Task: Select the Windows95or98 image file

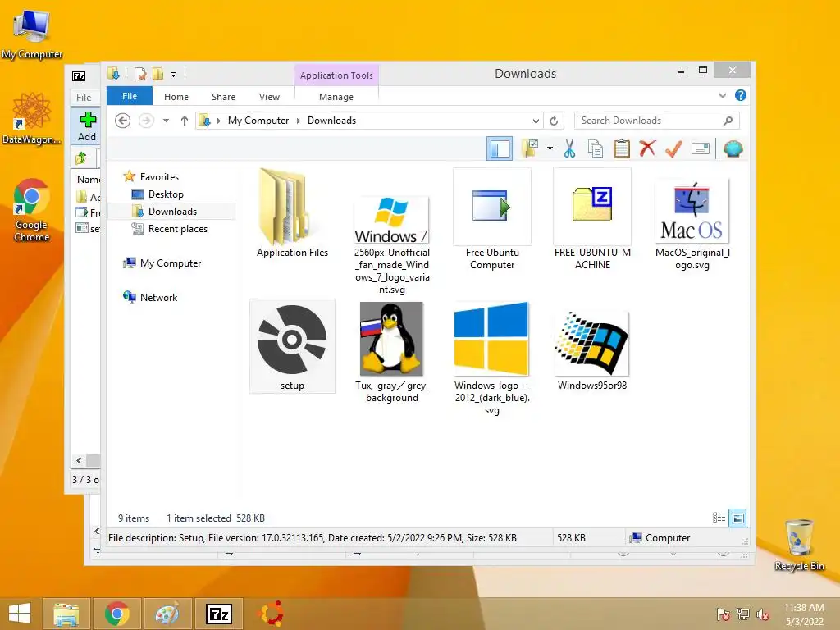Action: 592,350
